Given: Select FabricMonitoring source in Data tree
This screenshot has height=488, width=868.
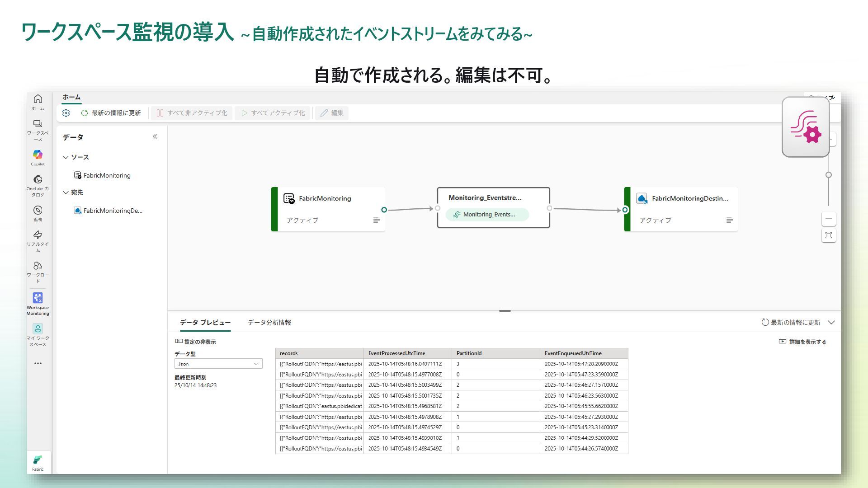Looking at the screenshot, I should coord(107,175).
